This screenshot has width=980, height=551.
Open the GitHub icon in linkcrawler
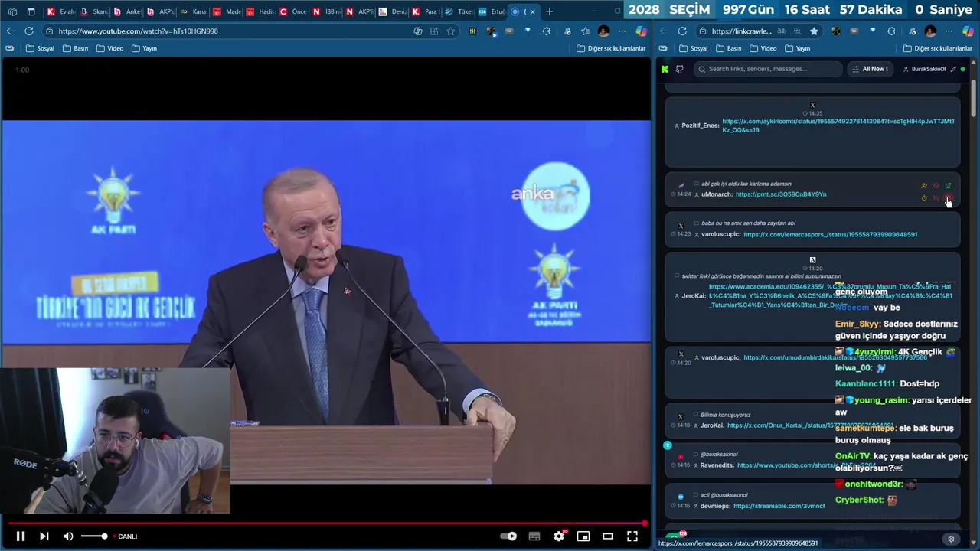pyautogui.click(x=679, y=69)
